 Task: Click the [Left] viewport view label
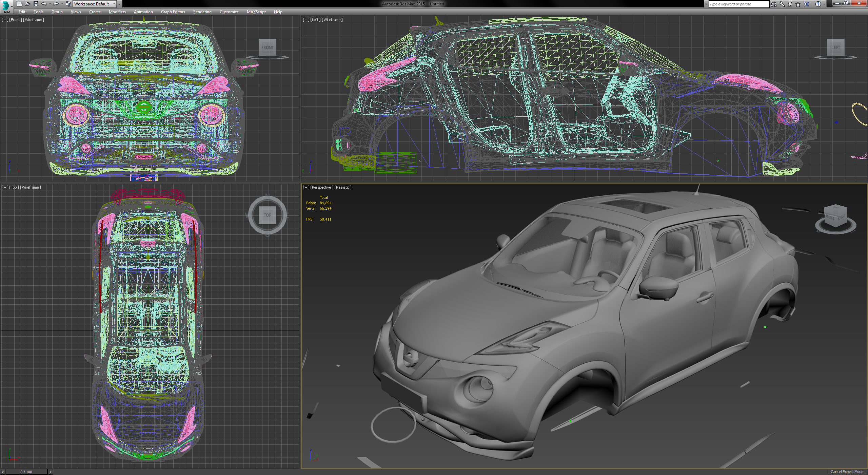[315, 20]
